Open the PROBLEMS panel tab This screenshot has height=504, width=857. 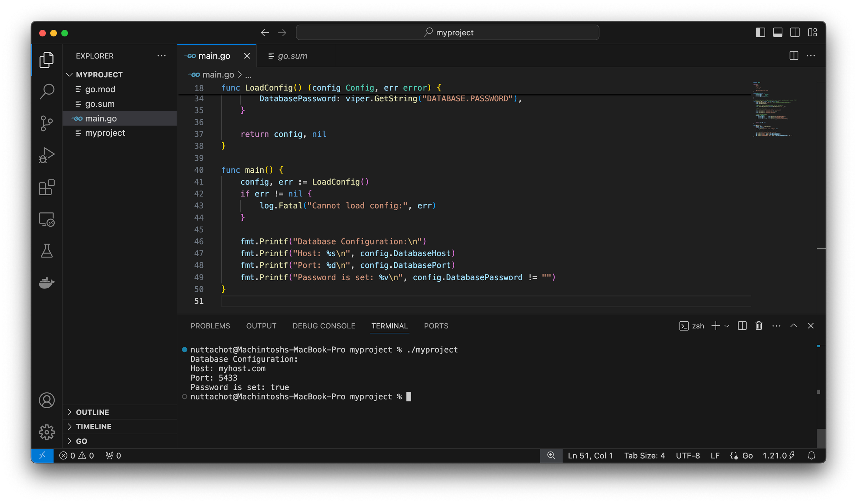tap(210, 326)
